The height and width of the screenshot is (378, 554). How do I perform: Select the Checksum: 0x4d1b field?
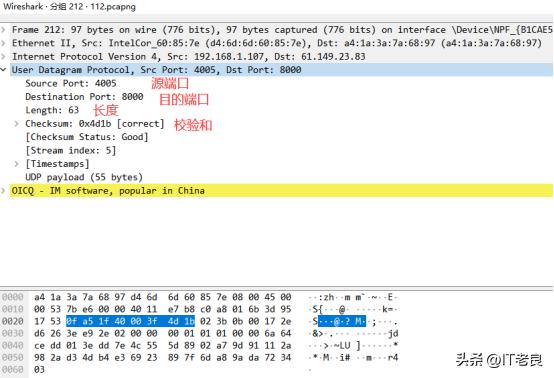pos(95,124)
